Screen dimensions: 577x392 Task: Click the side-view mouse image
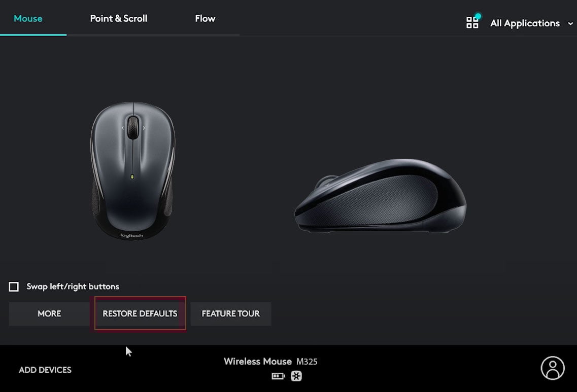381,196
